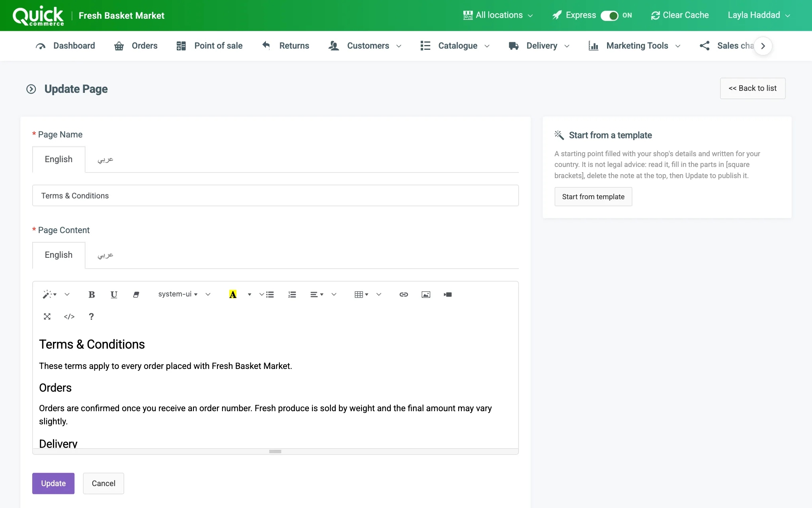Click the Start from template button
This screenshot has width=812, height=508.
(593, 197)
